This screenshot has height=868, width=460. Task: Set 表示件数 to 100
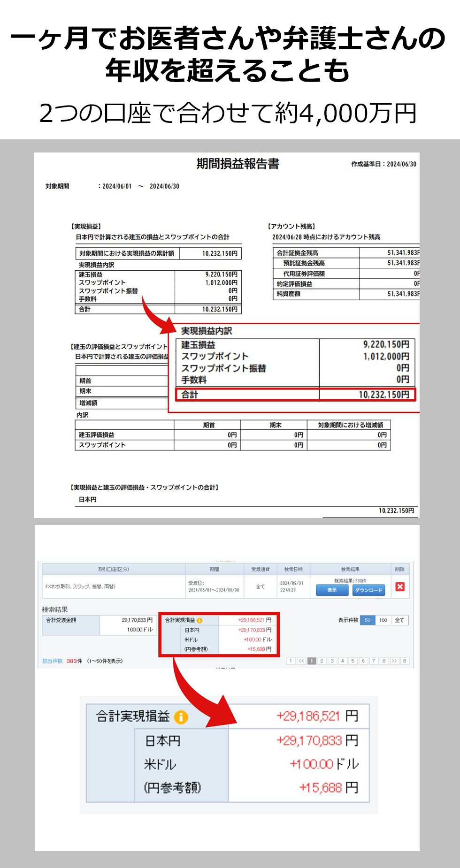pos(383,620)
